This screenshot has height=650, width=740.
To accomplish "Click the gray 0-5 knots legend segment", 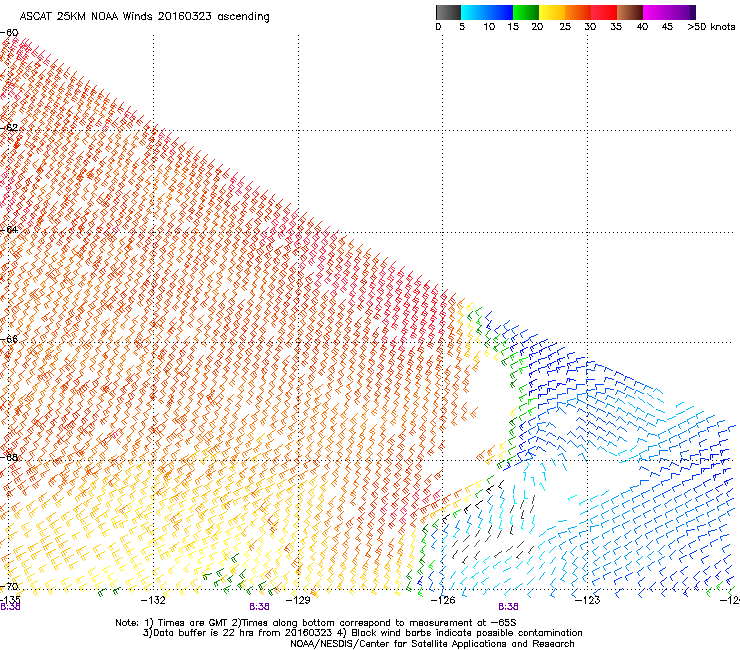I will tap(448, 12).
